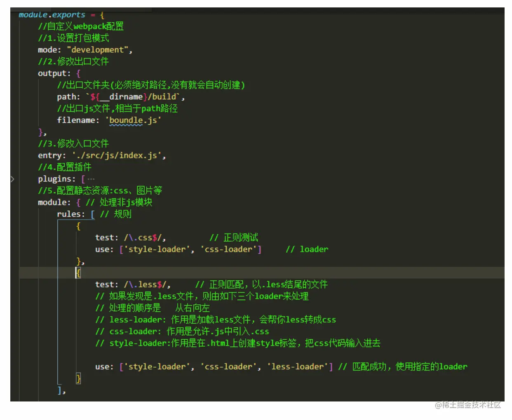Click the 'entry:' property key

52,156
